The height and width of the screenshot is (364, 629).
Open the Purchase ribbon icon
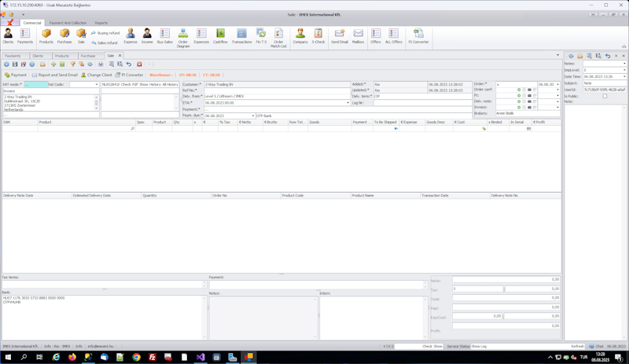pyautogui.click(x=64, y=36)
